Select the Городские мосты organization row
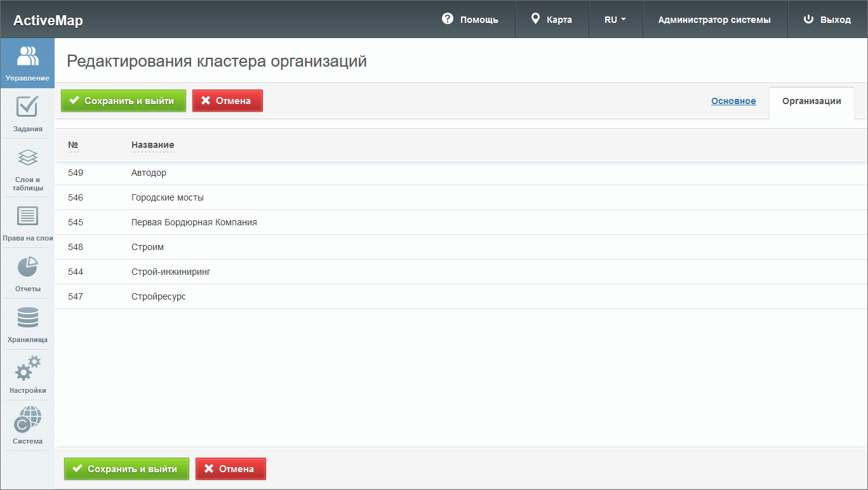Viewport: 868px width, 490px height. 168,197
